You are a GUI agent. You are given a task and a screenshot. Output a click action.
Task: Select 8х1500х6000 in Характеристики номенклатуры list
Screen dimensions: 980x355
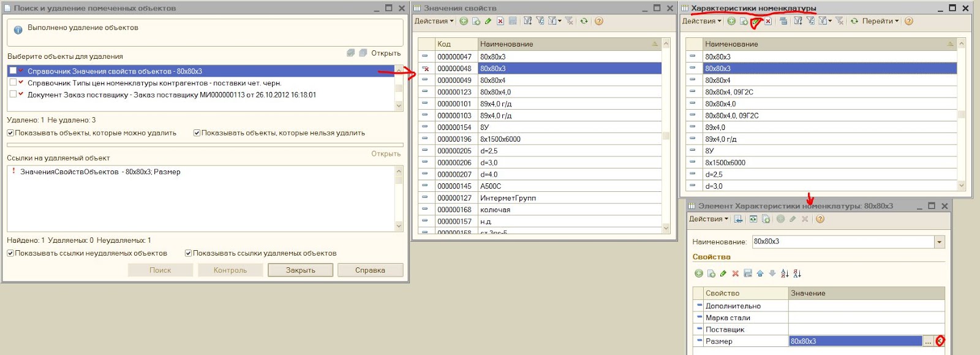tap(821, 162)
